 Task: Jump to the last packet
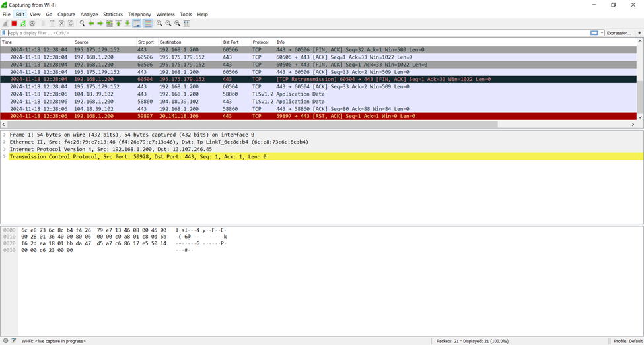click(x=127, y=23)
